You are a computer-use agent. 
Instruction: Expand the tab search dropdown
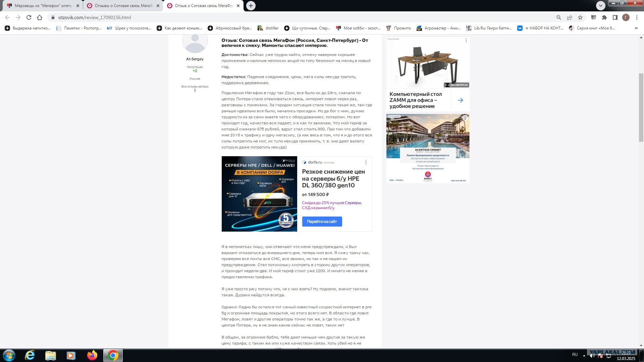[x=601, y=5]
